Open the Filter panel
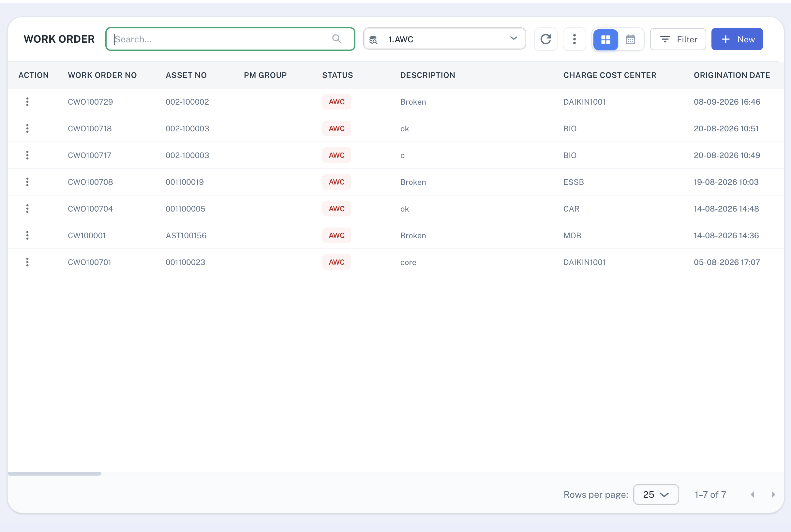This screenshot has height=532, width=791. (678, 39)
